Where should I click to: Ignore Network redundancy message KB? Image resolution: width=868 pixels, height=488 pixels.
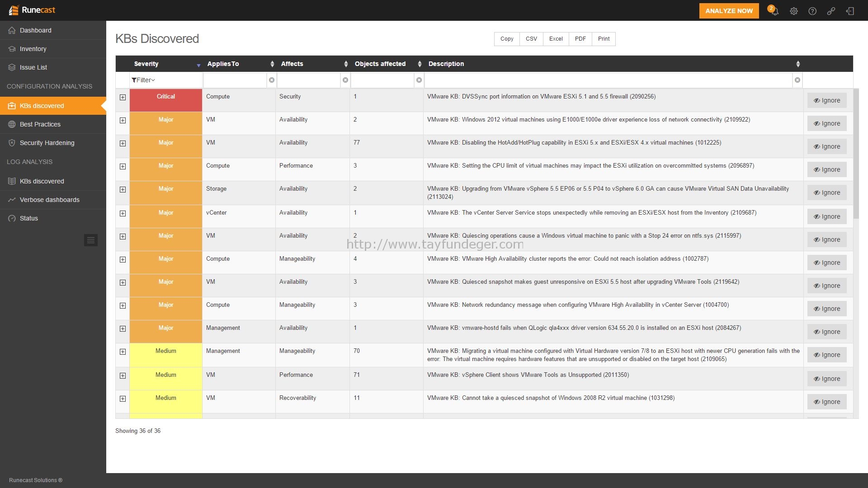pos(827,309)
